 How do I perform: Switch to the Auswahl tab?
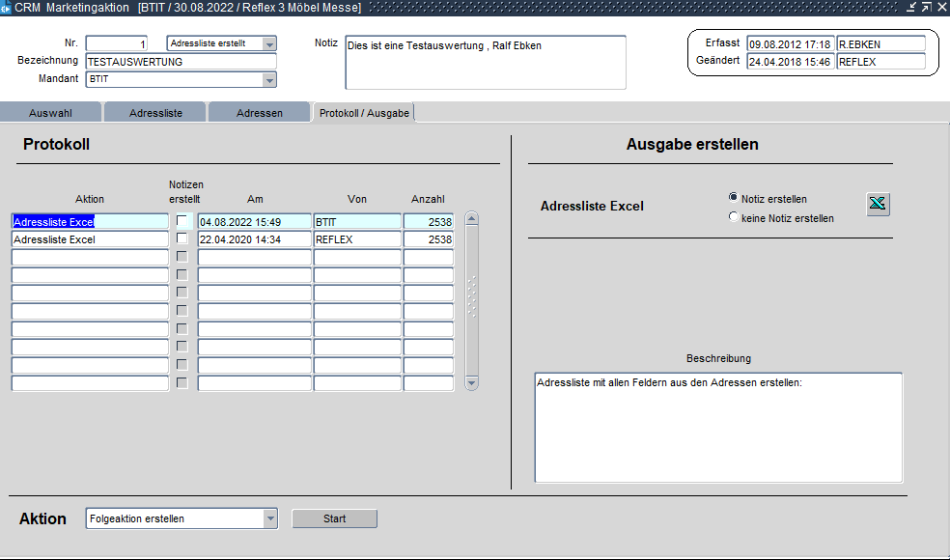click(50, 113)
